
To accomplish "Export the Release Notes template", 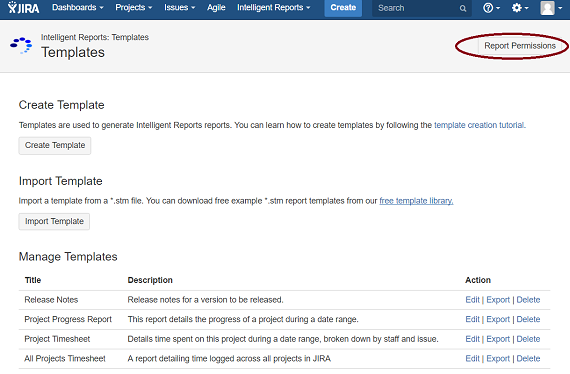I will tap(498, 300).
